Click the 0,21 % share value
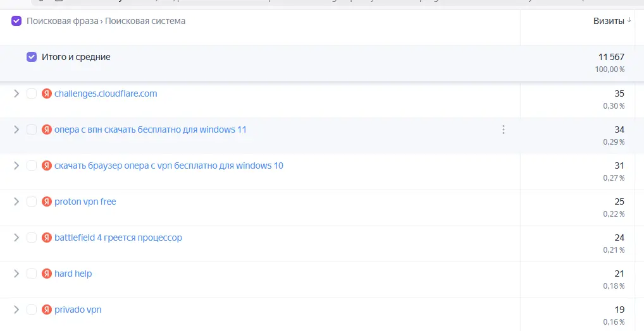Screen dimensions: 644x331 point(614,250)
